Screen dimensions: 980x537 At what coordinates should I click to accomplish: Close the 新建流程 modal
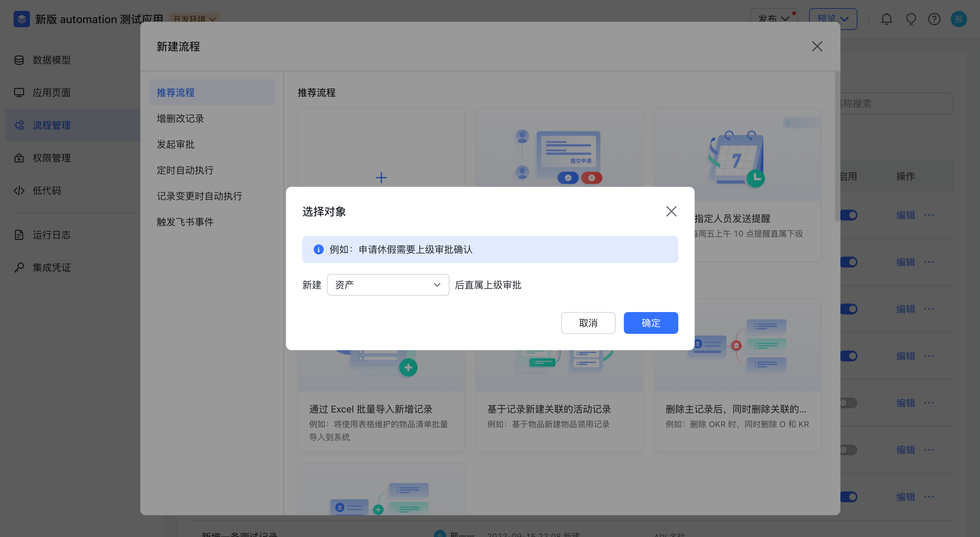tap(817, 46)
